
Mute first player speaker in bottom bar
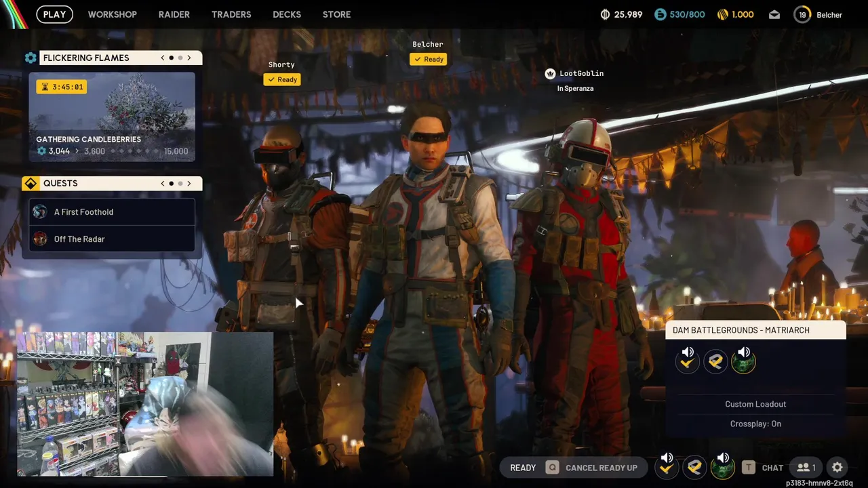(667, 457)
